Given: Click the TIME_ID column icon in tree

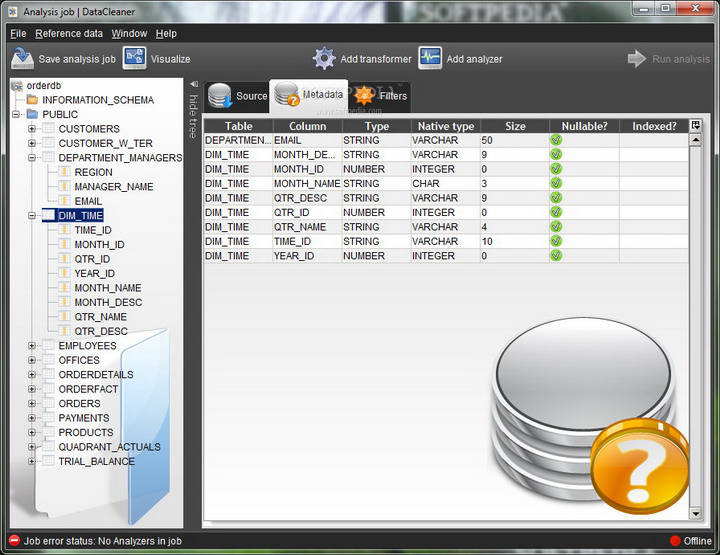Looking at the screenshot, I should 64,230.
